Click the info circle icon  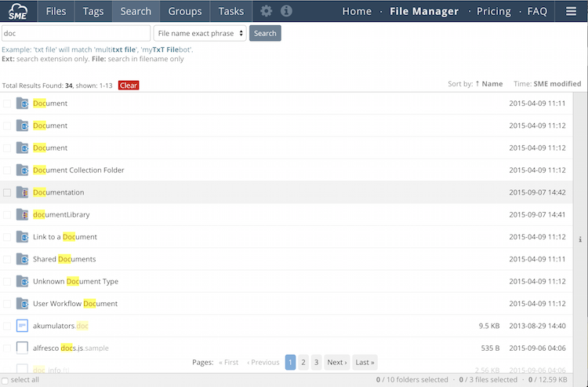pos(286,11)
